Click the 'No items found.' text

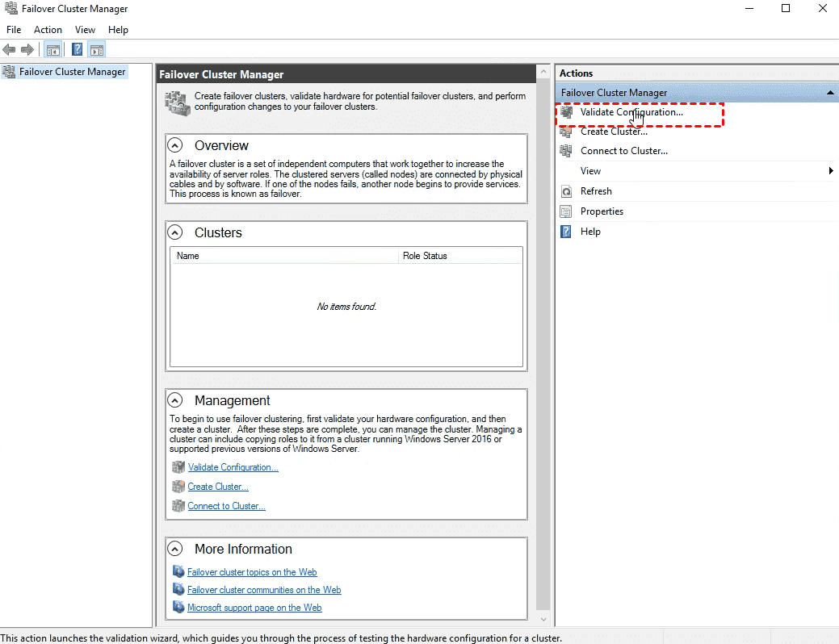346,307
